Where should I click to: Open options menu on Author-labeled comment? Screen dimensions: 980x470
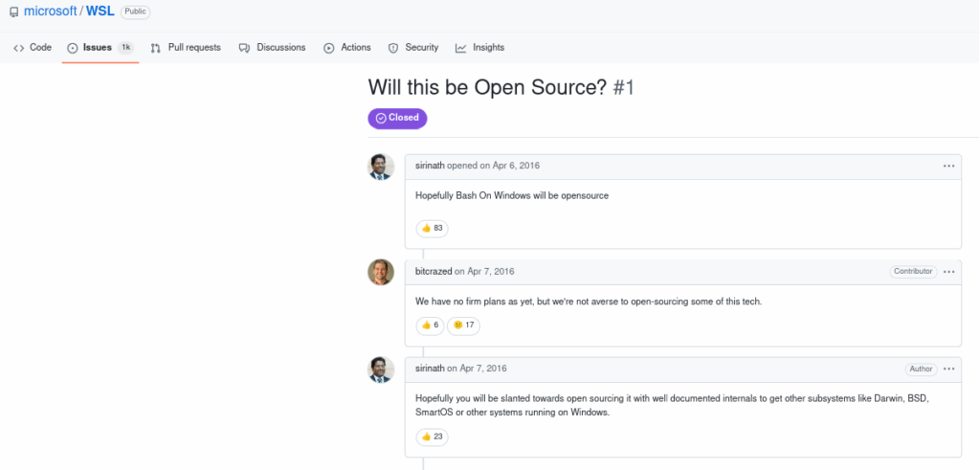click(x=948, y=369)
